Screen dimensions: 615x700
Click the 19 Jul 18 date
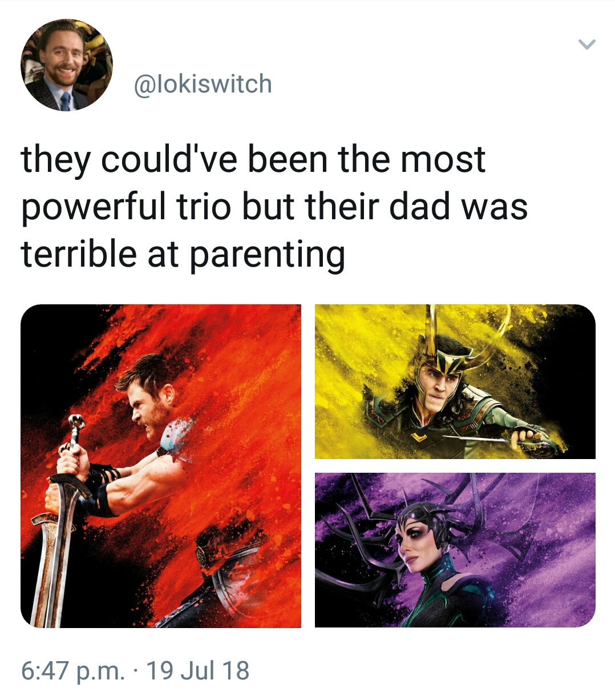coord(198,670)
